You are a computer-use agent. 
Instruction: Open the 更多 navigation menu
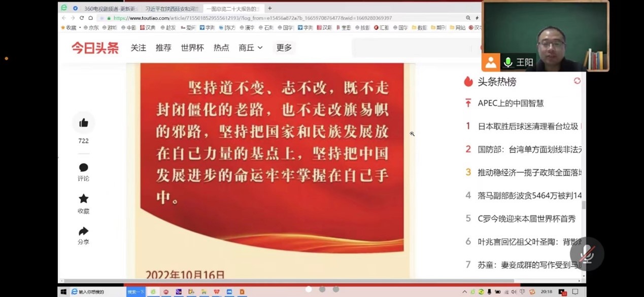click(x=284, y=48)
